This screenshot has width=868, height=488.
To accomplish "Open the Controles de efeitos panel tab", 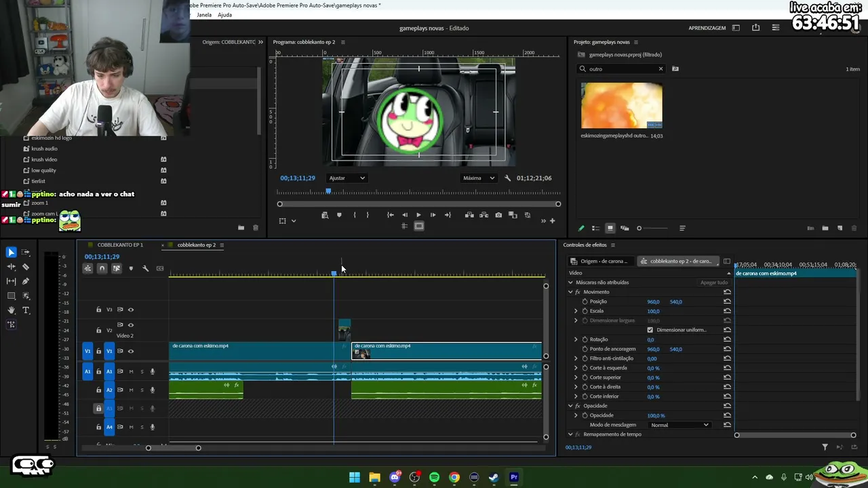I will 585,245.
